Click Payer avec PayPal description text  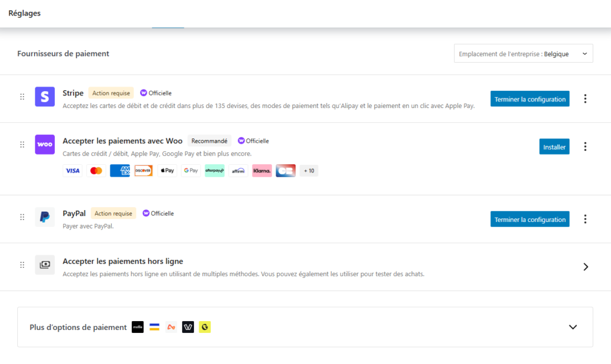pyautogui.click(x=88, y=226)
